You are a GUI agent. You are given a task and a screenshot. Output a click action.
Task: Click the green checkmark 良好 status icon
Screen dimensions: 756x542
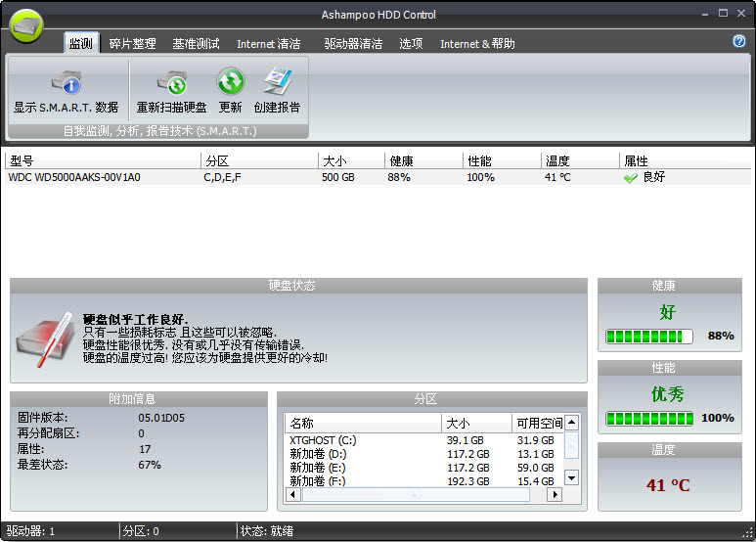[631, 178]
